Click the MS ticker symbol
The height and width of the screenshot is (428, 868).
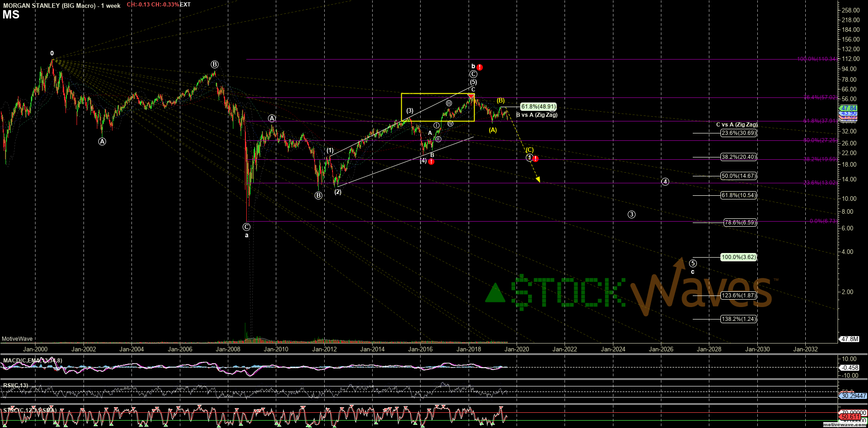[11, 15]
